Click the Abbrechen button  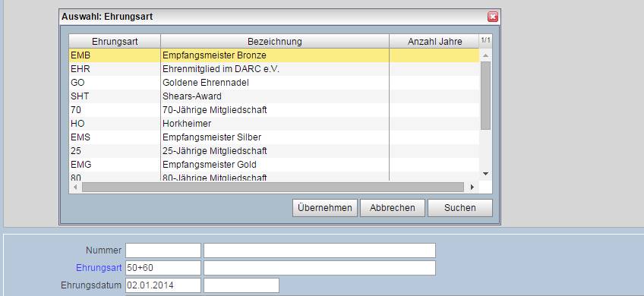tap(392, 208)
